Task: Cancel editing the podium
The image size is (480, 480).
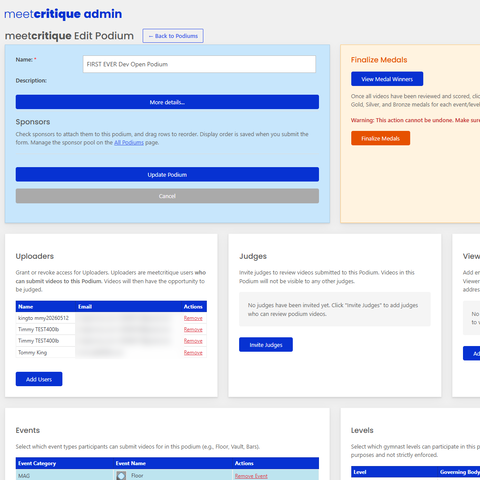Action: [x=167, y=196]
